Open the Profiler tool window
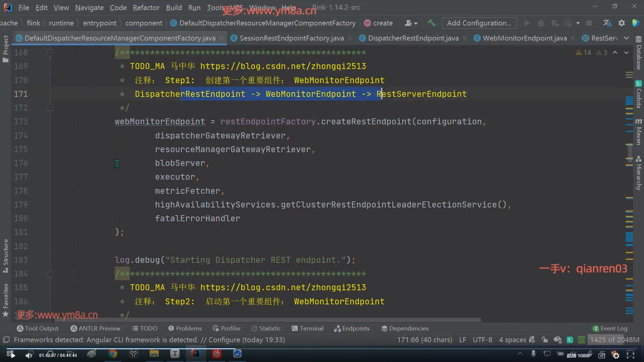Screen dimensions: 644x362 227,328
